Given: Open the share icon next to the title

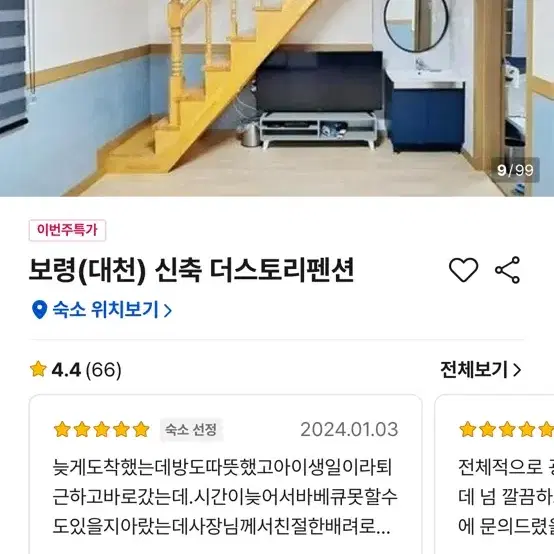Looking at the screenshot, I should tap(507, 270).
